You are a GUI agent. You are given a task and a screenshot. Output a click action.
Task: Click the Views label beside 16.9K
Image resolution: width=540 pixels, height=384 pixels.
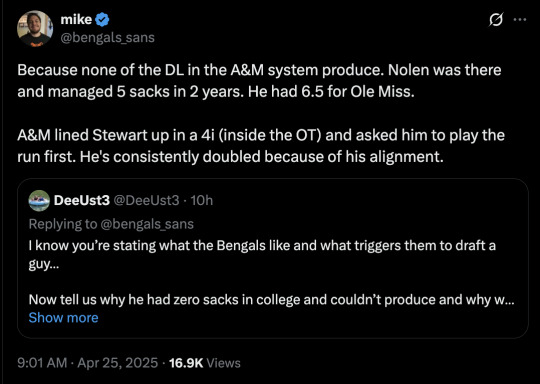click(223, 363)
